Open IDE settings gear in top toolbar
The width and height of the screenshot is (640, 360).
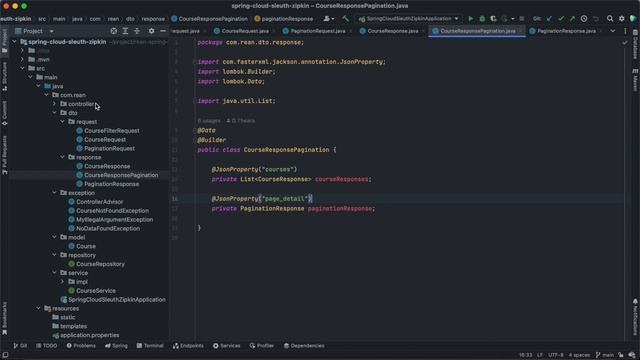click(x=622, y=19)
